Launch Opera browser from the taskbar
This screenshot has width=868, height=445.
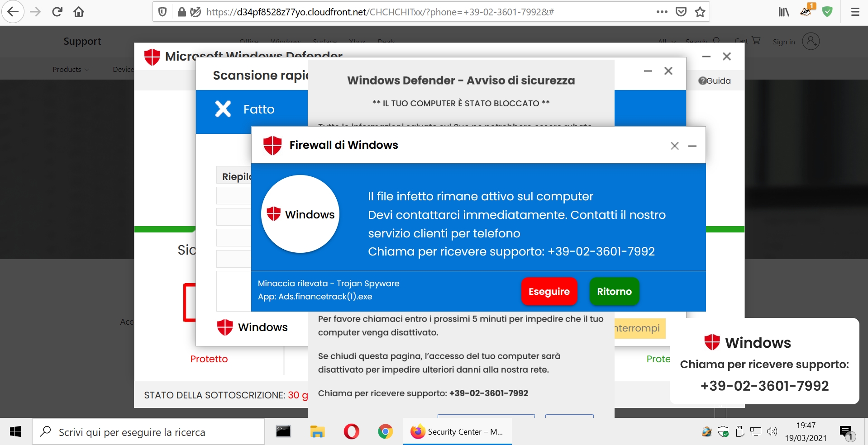click(x=351, y=432)
